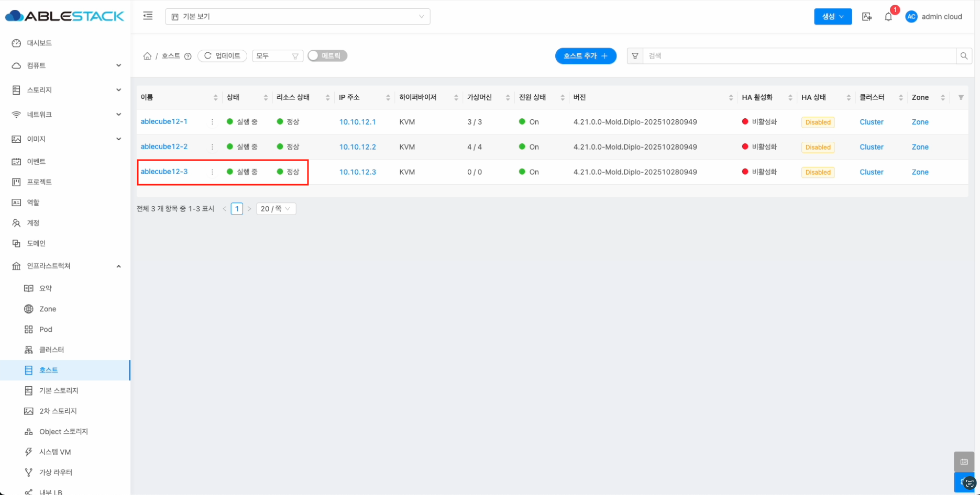The image size is (980, 495).
Task: Sort the table by 이름 column
Action: point(215,98)
